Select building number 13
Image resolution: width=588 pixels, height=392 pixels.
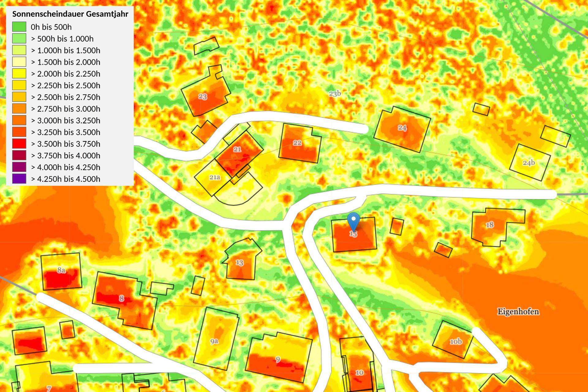point(239,263)
